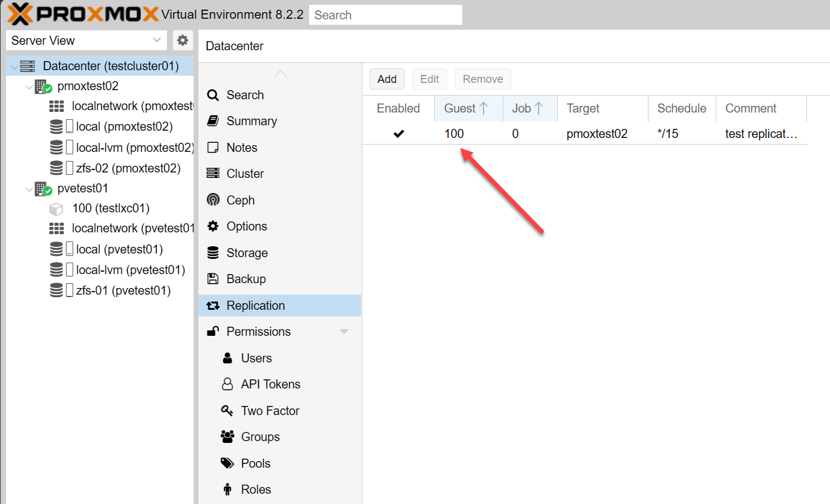The image size is (830, 504).
Task: Open the Backup menu item
Action: [279, 279]
